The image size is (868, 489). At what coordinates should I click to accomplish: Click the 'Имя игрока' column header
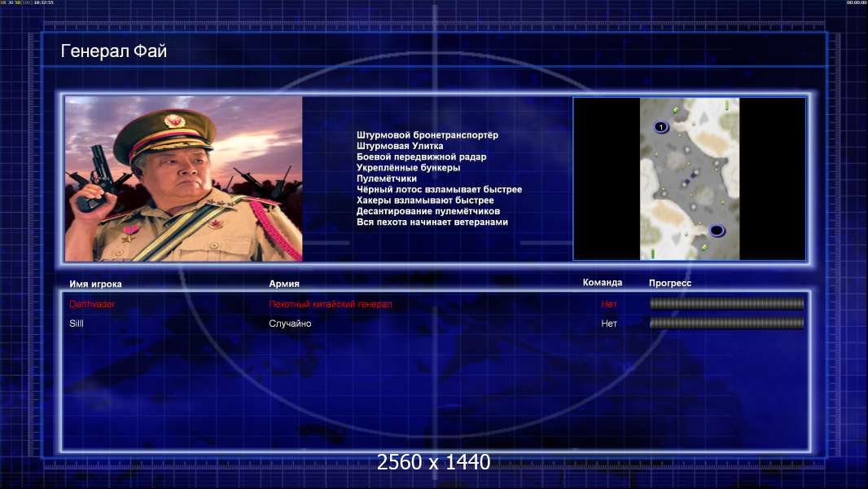click(95, 284)
